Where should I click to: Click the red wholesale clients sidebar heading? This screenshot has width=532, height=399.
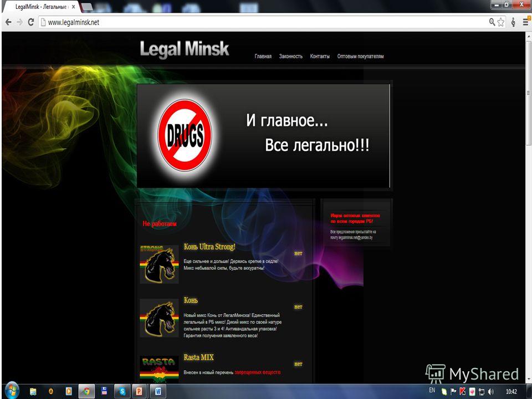point(355,218)
